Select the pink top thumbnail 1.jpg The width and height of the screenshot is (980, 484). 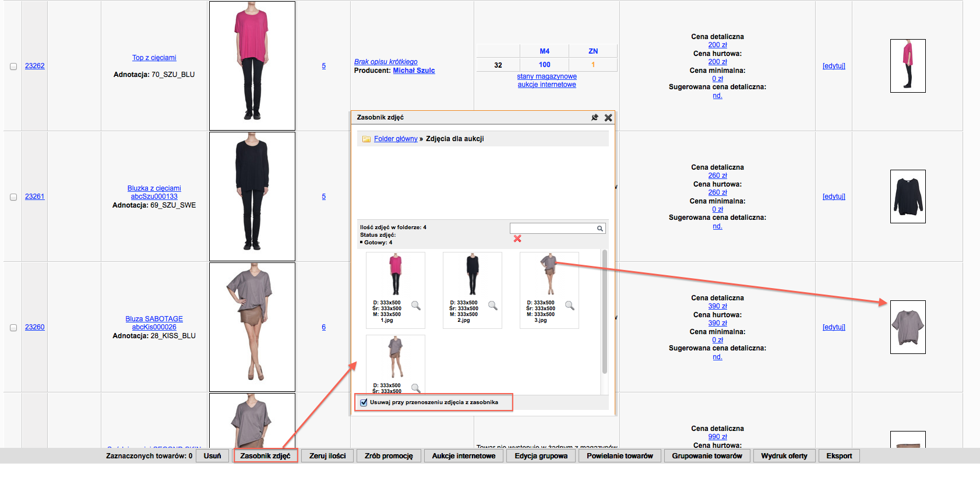pos(396,275)
